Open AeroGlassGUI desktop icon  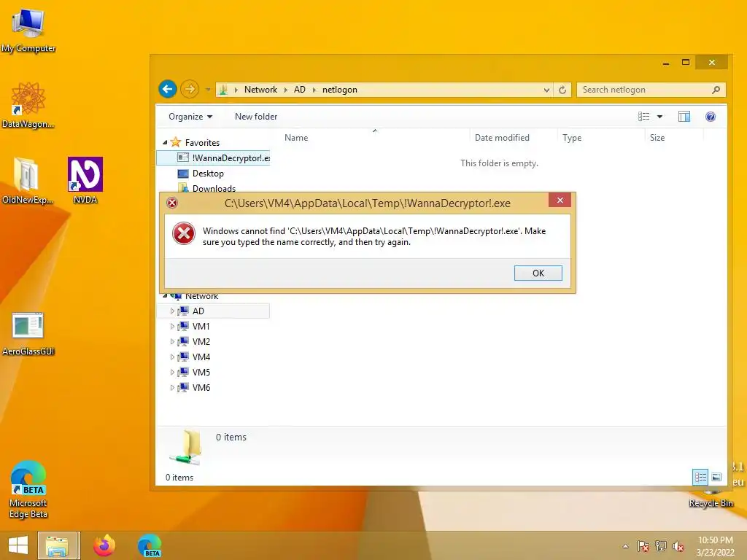click(x=28, y=333)
